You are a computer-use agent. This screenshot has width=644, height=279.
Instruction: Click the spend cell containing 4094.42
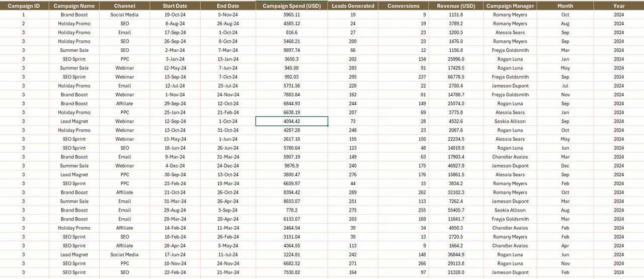click(x=292, y=121)
